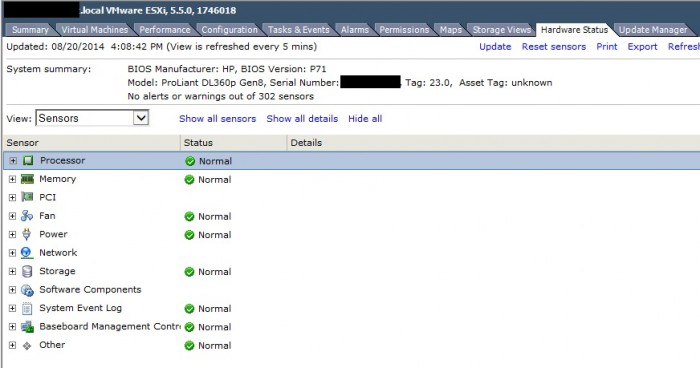Click Processor's green Normal status icon
700x368 pixels.
coord(190,161)
